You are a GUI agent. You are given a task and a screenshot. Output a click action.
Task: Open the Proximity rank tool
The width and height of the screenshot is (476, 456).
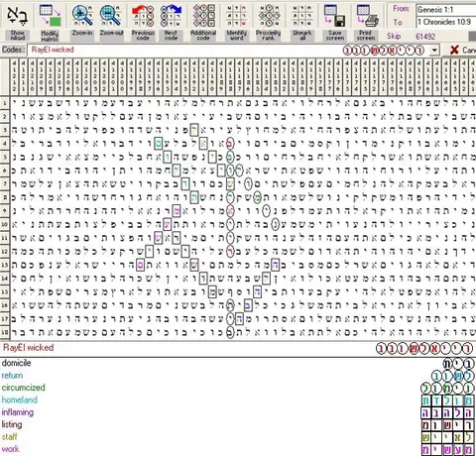269,15
